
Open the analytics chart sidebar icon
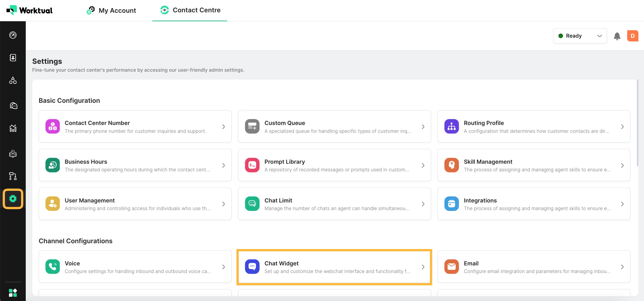pyautogui.click(x=13, y=128)
